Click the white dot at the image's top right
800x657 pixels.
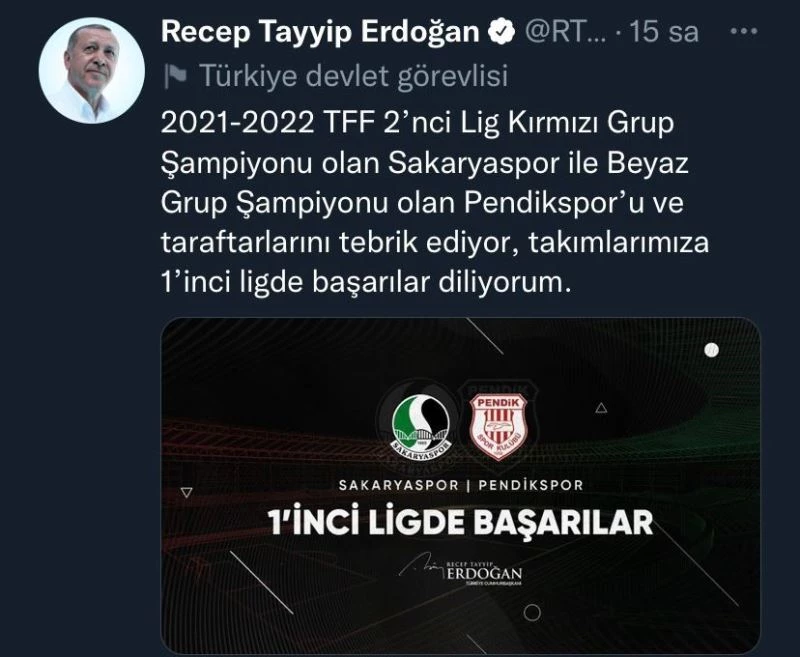click(711, 350)
